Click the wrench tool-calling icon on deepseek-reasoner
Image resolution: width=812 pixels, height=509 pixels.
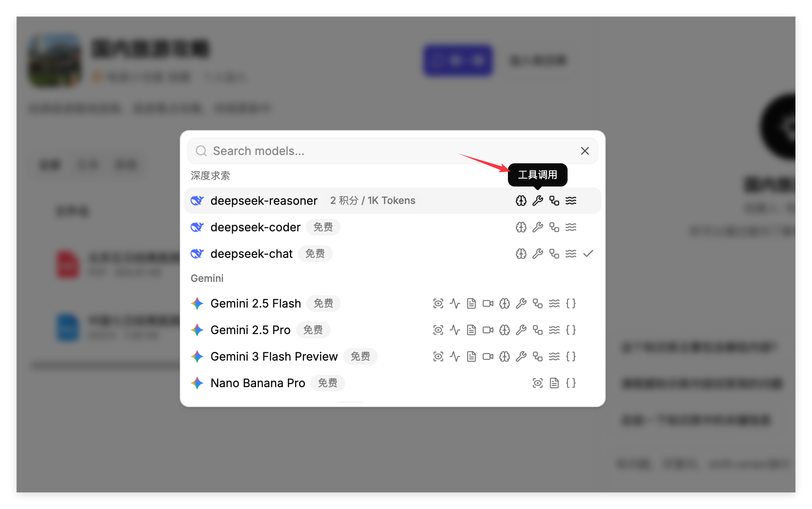[x=538, y=201]
